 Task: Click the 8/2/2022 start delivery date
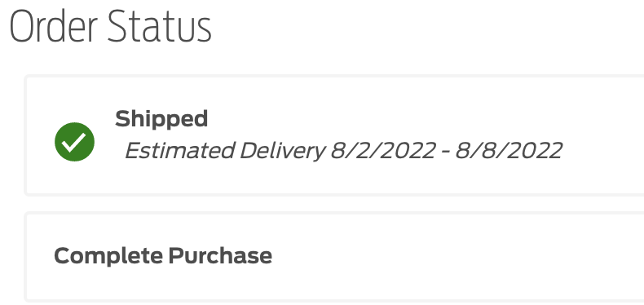383,150
